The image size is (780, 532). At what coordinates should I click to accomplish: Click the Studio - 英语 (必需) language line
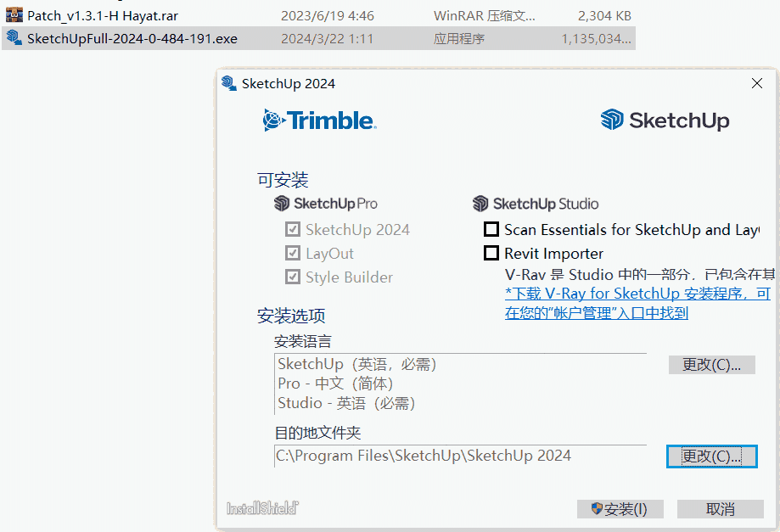coord(347,403)
